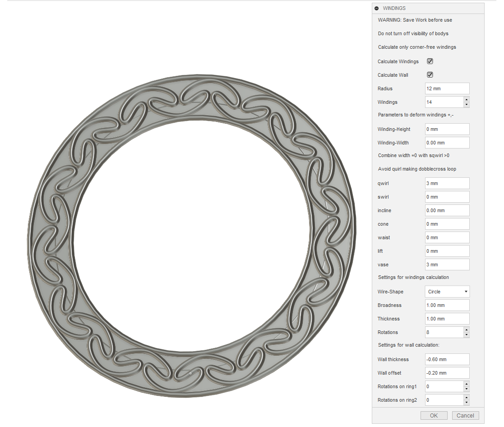The width and height of the screenshot is (504, 427).
Task: Click the incline input field
Action: pyautogui.click(x=447, y=210)
